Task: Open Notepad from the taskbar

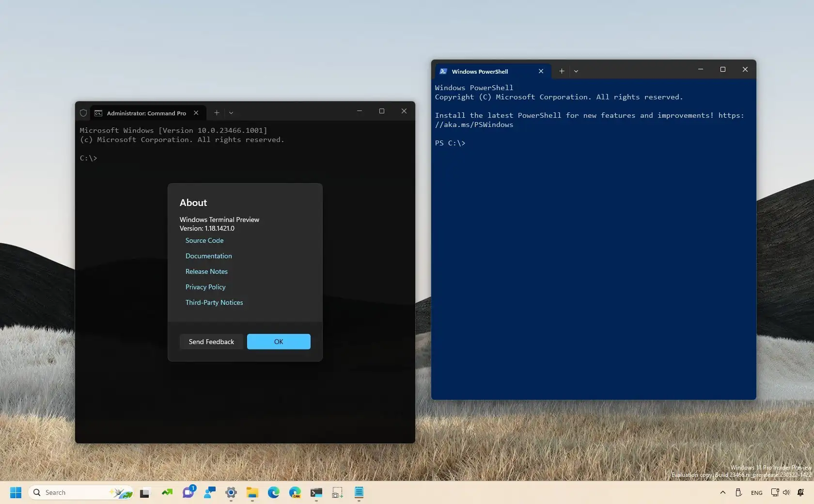Action: (x=359, y=492)
